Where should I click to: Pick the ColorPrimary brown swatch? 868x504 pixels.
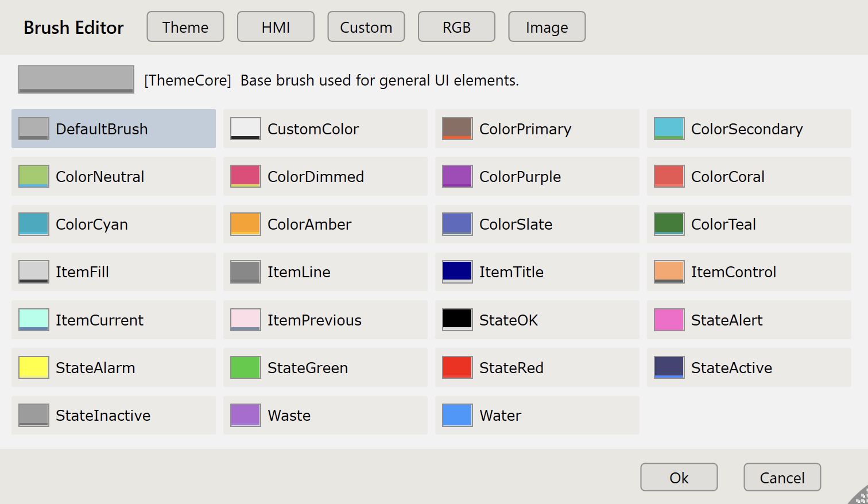point(457,129)
